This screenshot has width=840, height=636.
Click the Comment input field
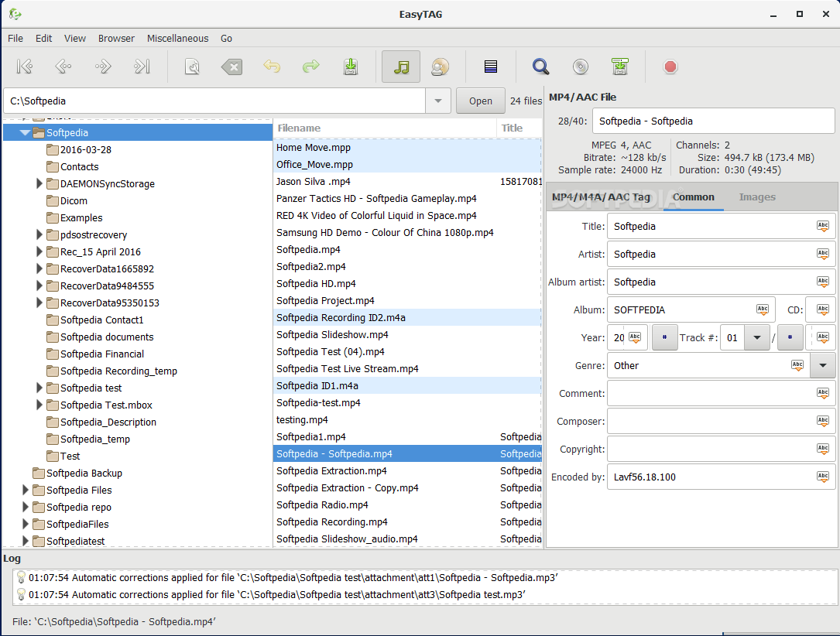(721, 393)
